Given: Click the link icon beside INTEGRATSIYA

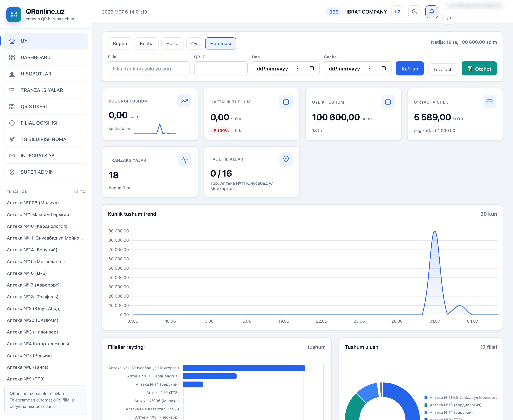Looking at the screenshot, I should (x=12, y=156).
